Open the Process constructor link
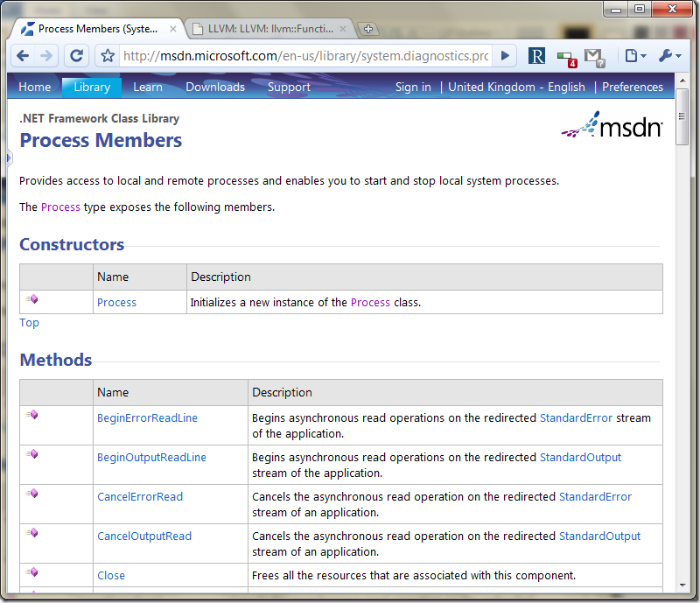700x603 pixels. coord(116,303)
